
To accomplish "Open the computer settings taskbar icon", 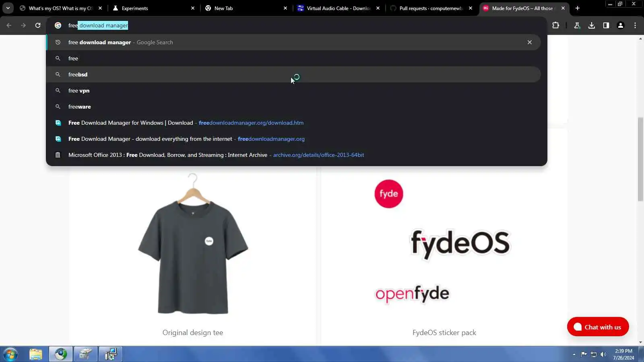I will pyautogui.click(x=110, y=354).
